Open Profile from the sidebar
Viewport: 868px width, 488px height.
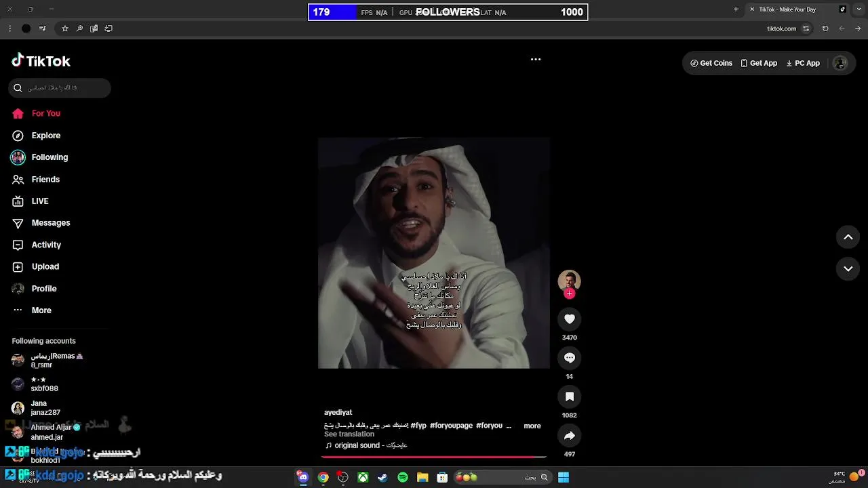point(44,289)
